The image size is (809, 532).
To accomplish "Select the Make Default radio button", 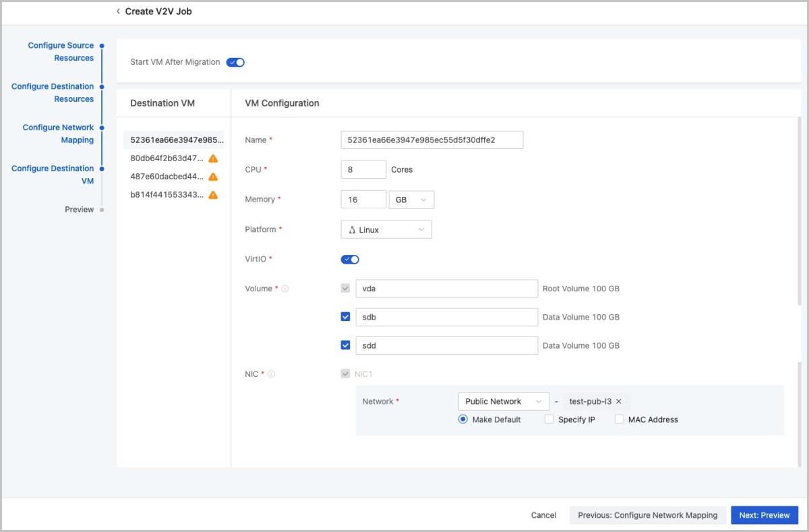I will (463, 419).
